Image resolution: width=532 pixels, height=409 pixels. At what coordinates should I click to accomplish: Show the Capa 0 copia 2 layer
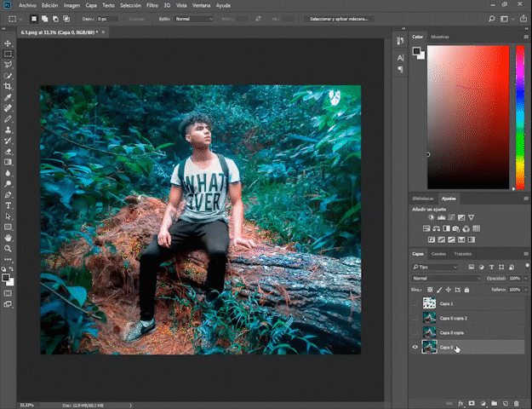415,318
